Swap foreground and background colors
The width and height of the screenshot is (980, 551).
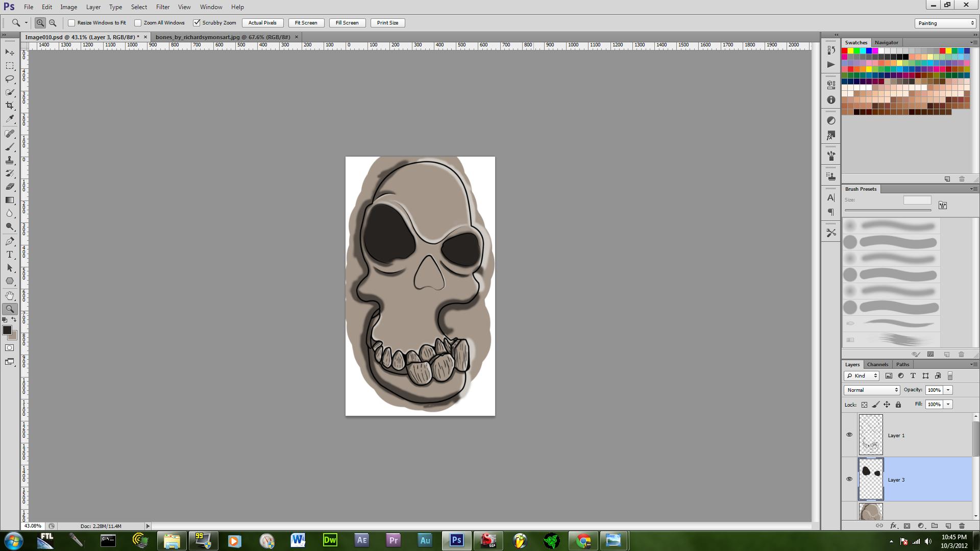[14, 320]
